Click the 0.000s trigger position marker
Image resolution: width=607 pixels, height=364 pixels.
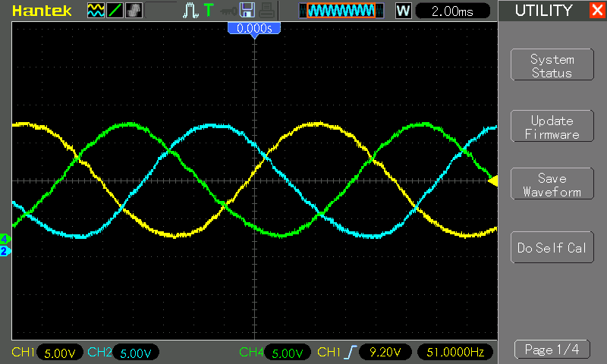tap(254, 30)
